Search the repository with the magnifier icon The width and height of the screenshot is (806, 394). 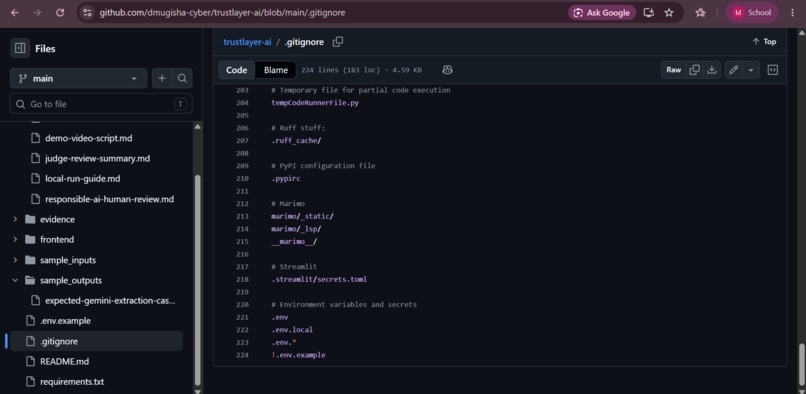pos(182,78)
